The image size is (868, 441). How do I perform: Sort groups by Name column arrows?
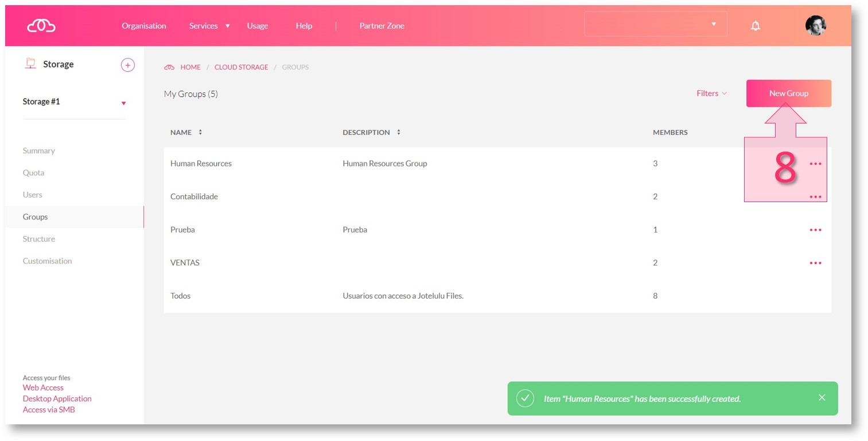[x=200, y=132]
